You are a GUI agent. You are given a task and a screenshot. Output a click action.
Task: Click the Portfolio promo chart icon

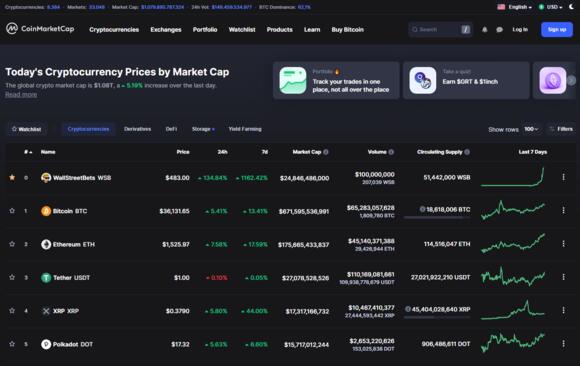pos(293,80)
